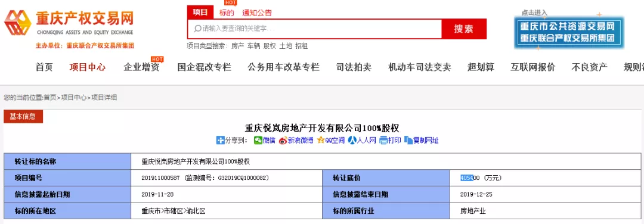Click industry value 房地产业
Screen dimensions: 644x224
pyautogui.click(x=473, y=211)
